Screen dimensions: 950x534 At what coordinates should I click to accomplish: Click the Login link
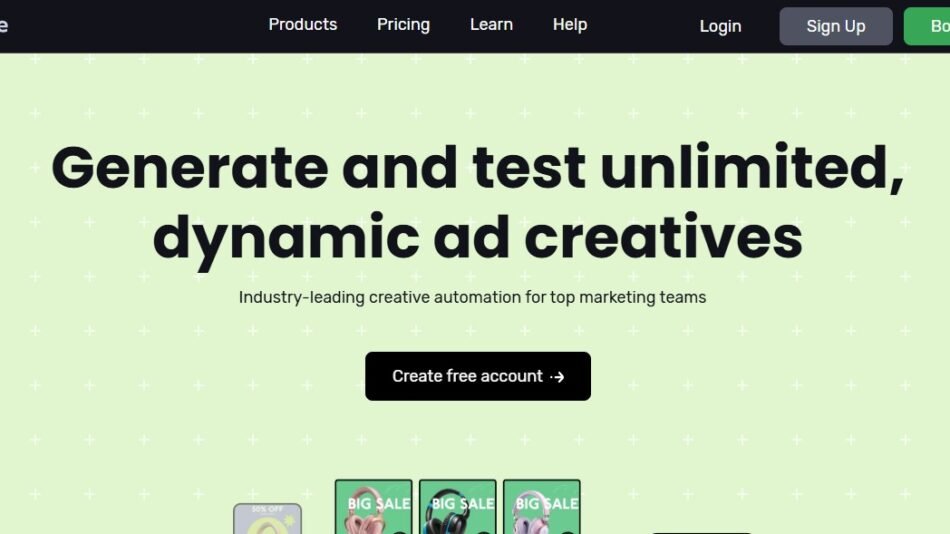720,26
